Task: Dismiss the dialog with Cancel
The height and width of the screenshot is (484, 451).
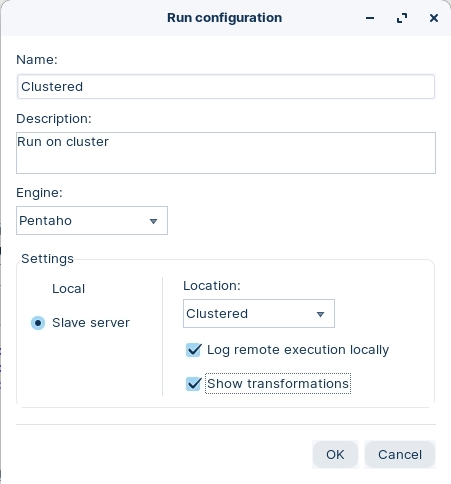Action: click(x=400, y=455)
